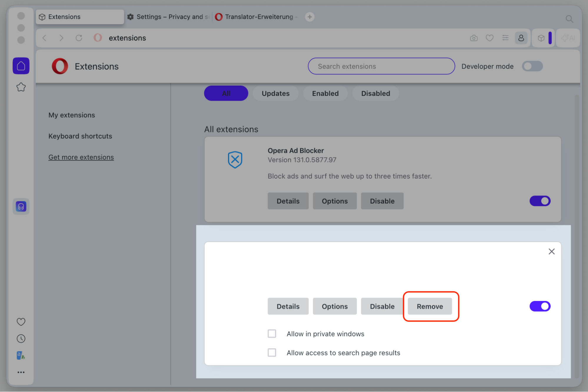Open the bookmarks star in sidebar
The image size is (588, 392).
21,87
